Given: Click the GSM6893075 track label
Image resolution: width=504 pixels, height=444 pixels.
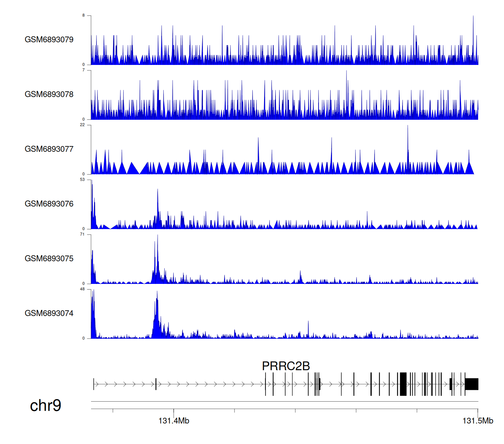Looking at the screenshot, I should coord(49,259).
